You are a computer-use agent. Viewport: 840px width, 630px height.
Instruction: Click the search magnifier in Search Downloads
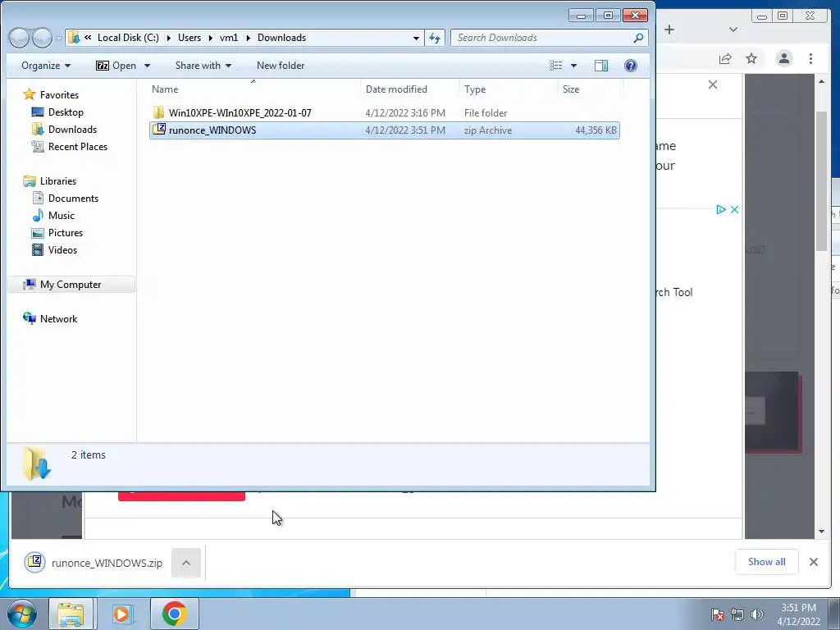[638, 38]
